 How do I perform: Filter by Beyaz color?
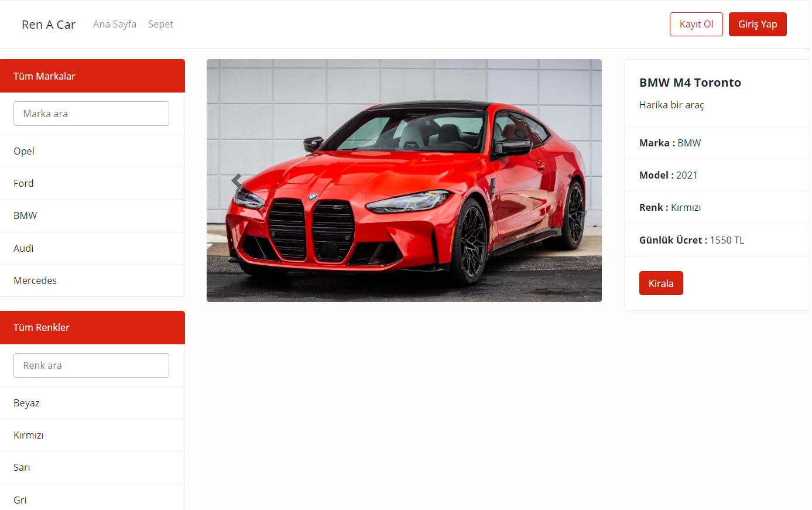(92, 403)
